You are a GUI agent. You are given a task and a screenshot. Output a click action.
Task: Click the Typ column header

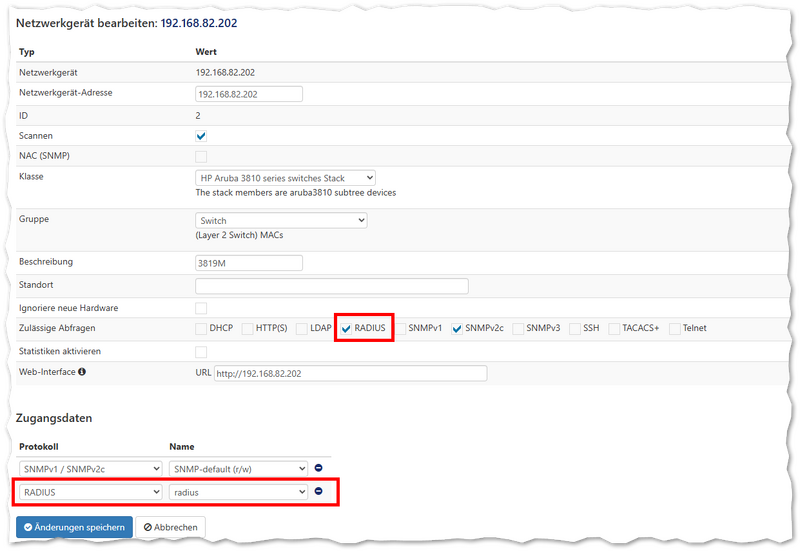point(27,52)
